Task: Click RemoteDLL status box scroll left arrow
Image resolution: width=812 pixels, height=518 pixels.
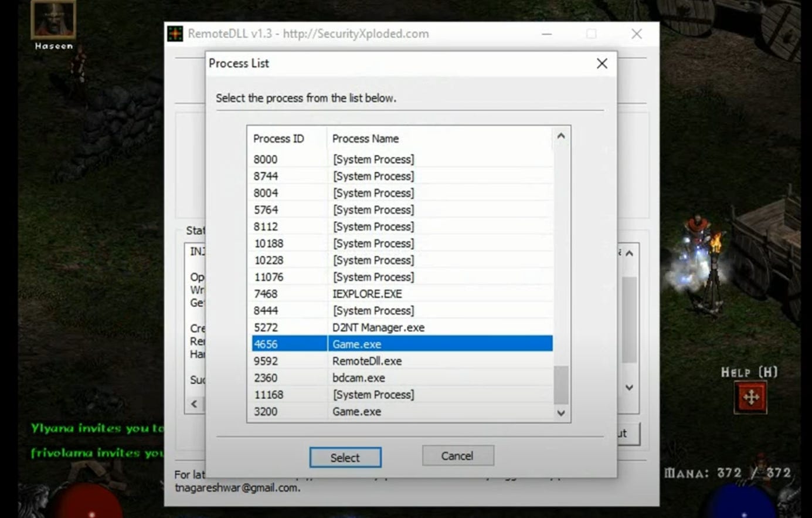Action: (195, 404)
